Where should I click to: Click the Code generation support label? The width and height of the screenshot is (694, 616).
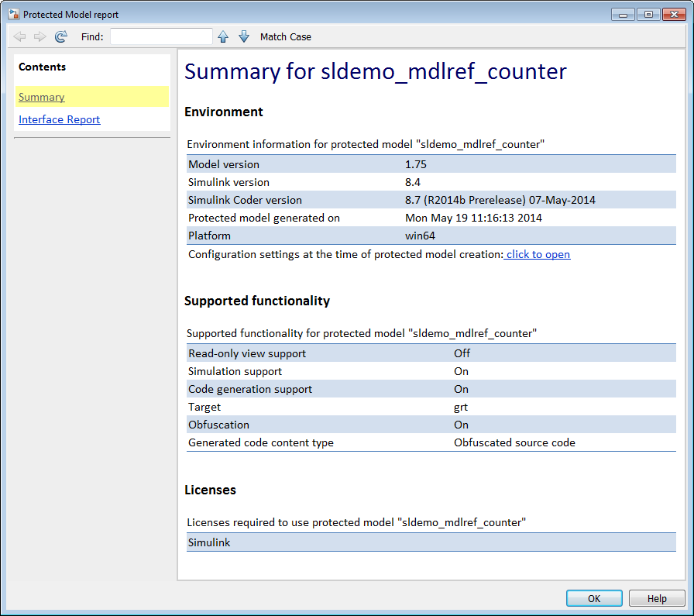[x=250, y=389]
